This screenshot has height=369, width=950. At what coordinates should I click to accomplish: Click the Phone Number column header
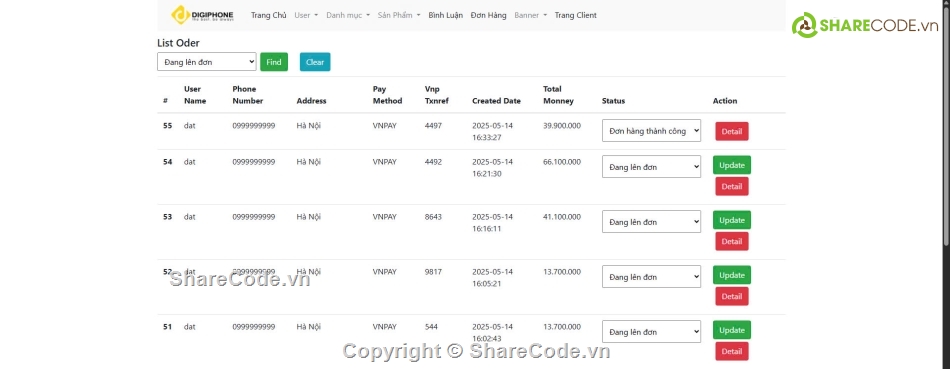248,95
